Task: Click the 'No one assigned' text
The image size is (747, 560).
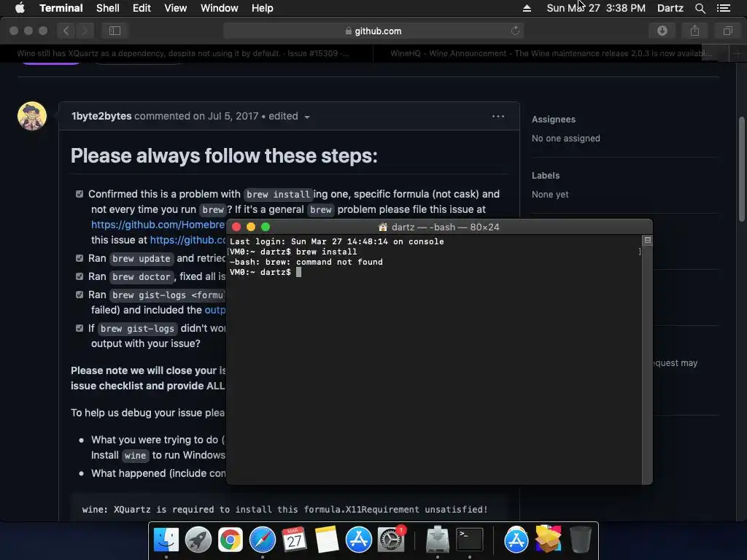Action: tap(565, 139)
